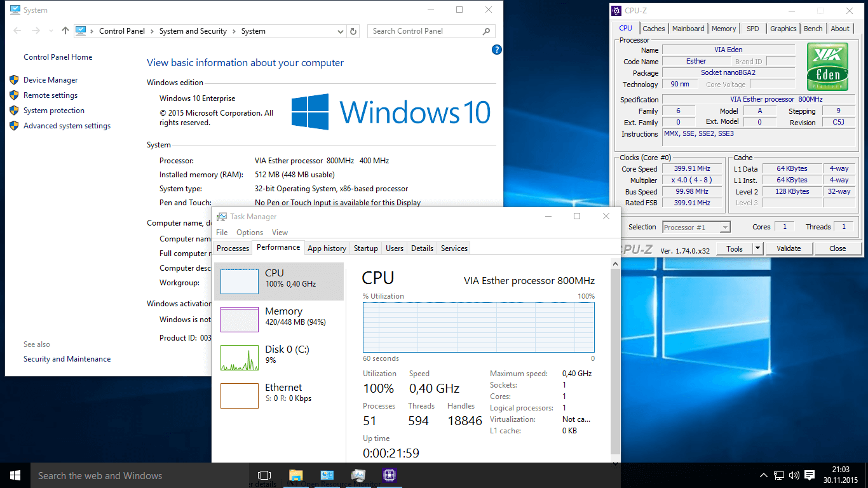Image resolution: width=868 pixels, height=488 pixels.
Task: Expand the Tools button dropdown arrow in CPU-Z
Action: (757, 248)
